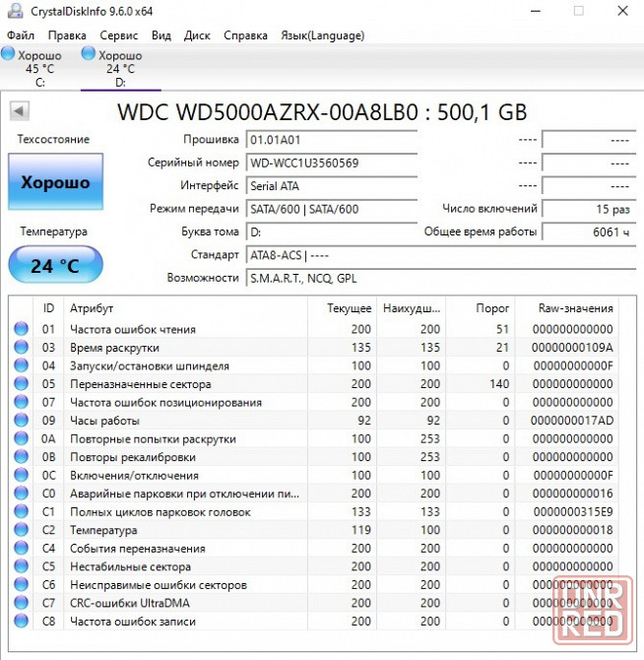Select the Включения/отключения row
644x660 pixels.
coord(313,475)
